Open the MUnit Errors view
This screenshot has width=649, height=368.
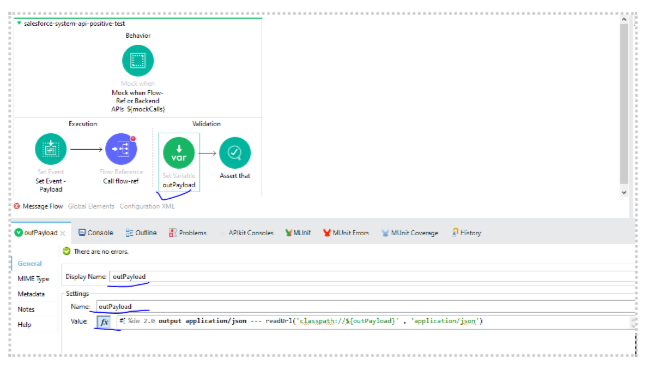(x=346, y=233)
